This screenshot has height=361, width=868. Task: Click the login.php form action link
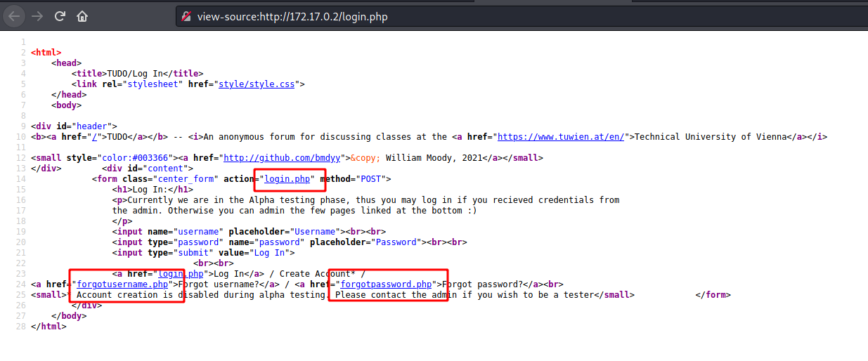click(x=287, y=179)
